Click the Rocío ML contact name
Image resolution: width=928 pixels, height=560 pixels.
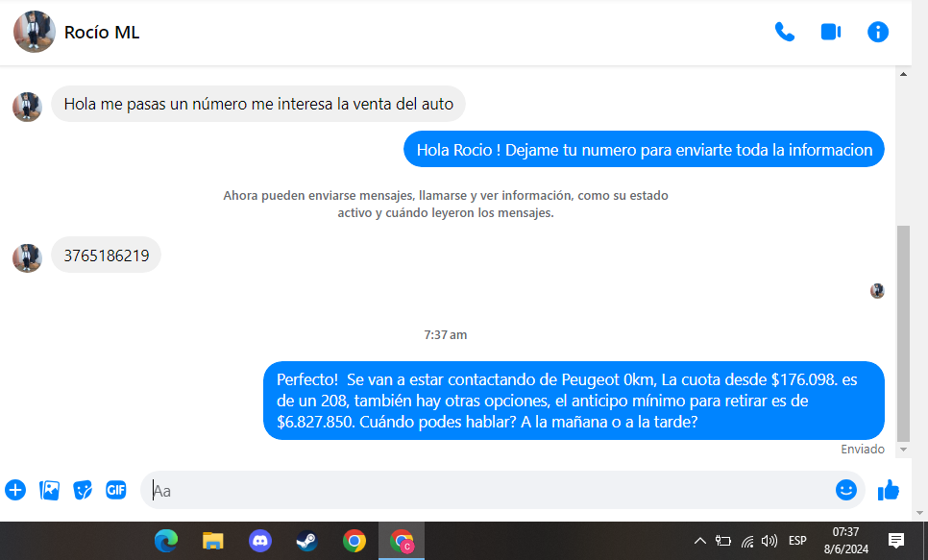[102, 33]
